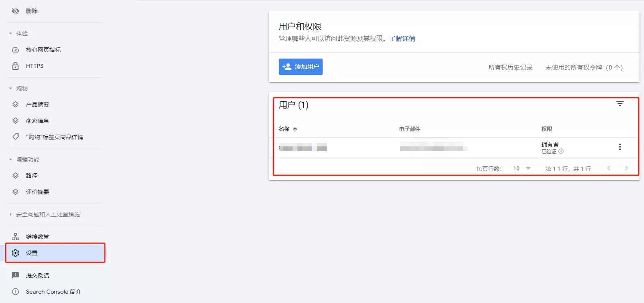Expand the 安全问题和人工处置措施 section
The image size is (644, 303).
pos(11,214)
